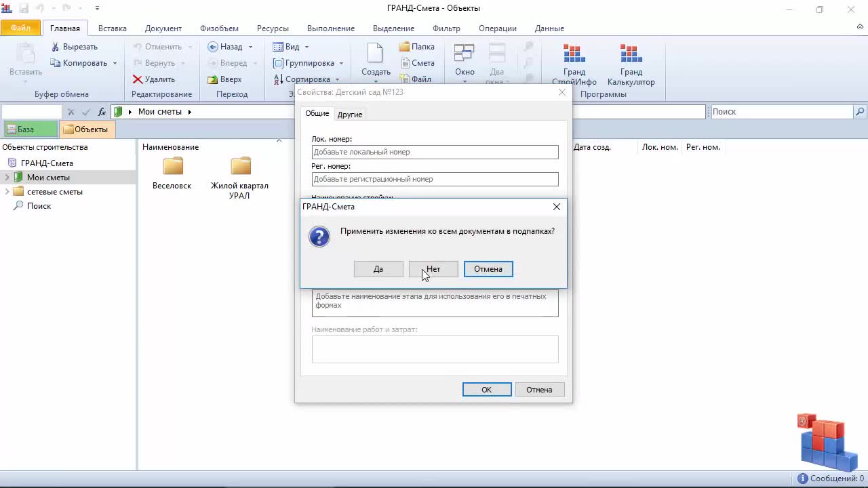The height and width of the screenshot is (488, 868).
Task: Open the Вид dropdown arrow
Action: pyautogui.click(x=307, y=47)
